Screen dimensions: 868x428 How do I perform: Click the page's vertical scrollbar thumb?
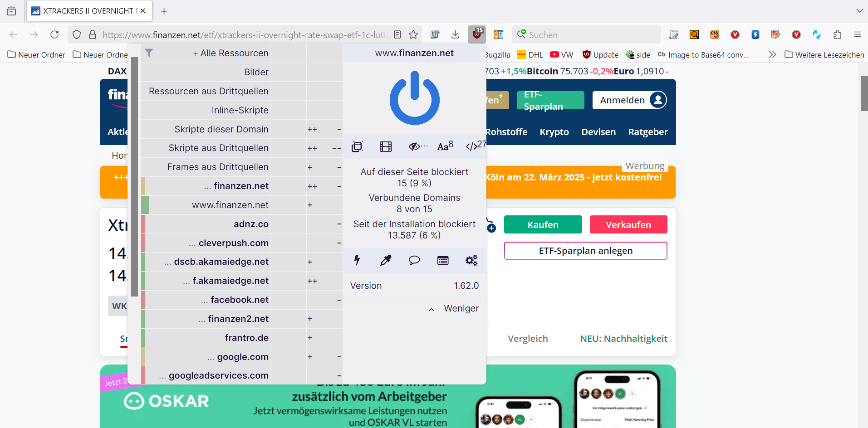click(x=864, y=93)
